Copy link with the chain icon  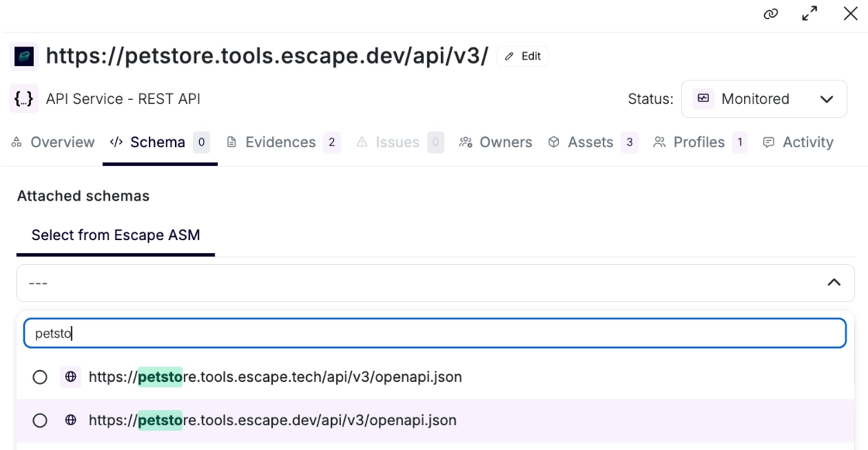(x=770, y=14)
